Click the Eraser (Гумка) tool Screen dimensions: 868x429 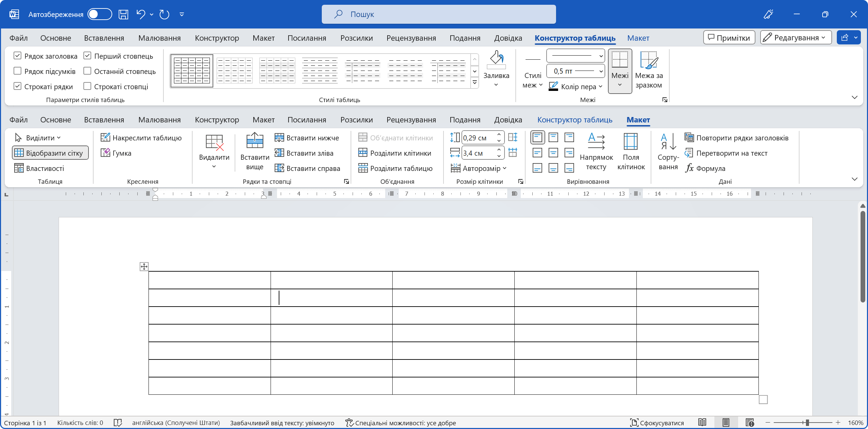pos(116,153)
